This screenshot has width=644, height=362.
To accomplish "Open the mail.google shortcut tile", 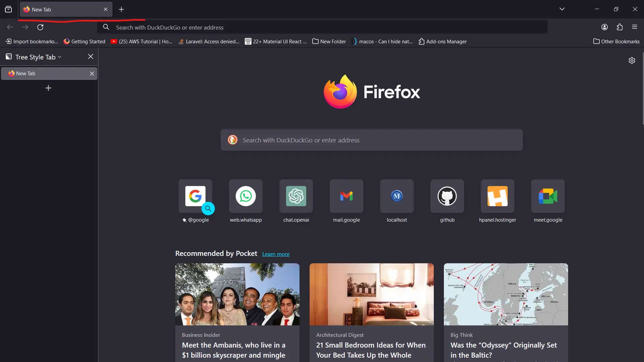I will click(x=347, y=196).
